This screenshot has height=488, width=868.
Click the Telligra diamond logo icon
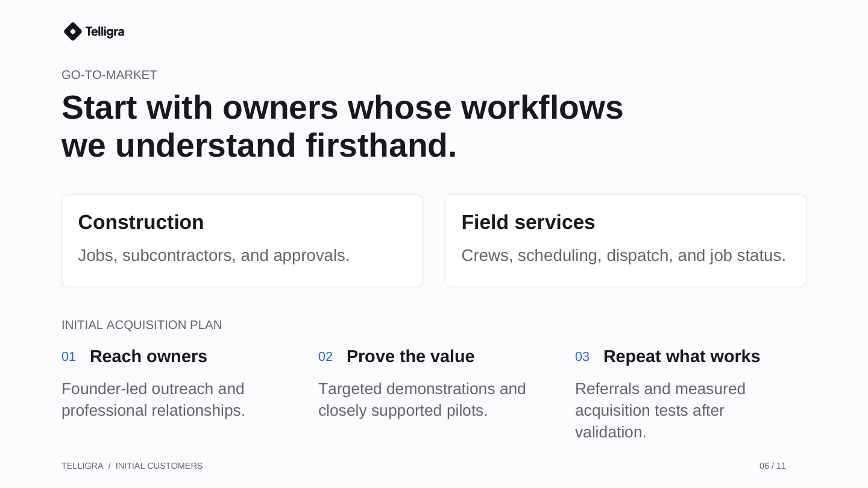(x=73, y=31)
